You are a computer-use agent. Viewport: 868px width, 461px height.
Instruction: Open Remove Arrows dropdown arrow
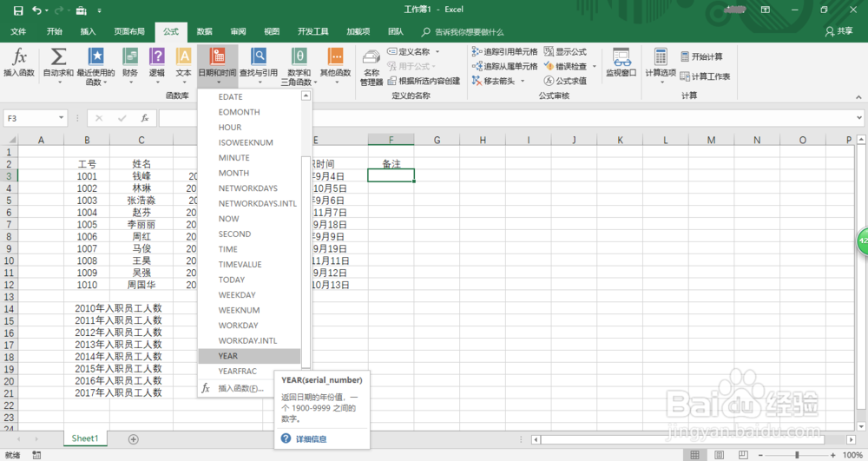522,81
